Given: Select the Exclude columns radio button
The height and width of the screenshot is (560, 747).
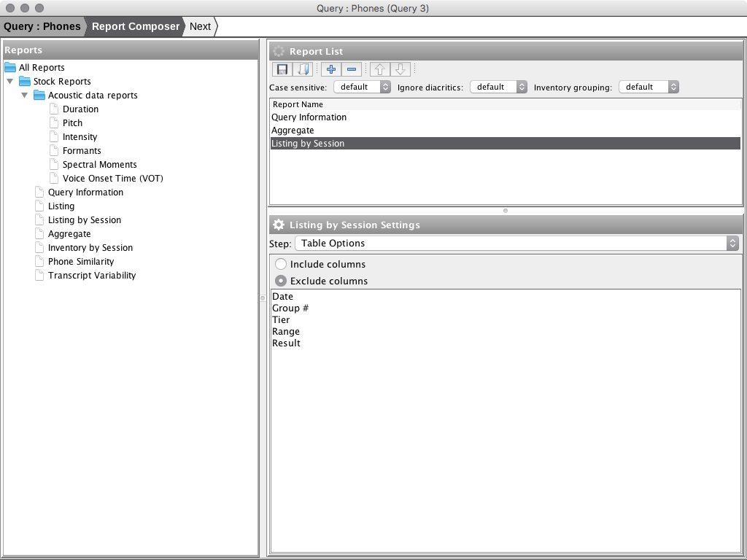Looking at the screenshot, I should (x=280, y=280).
